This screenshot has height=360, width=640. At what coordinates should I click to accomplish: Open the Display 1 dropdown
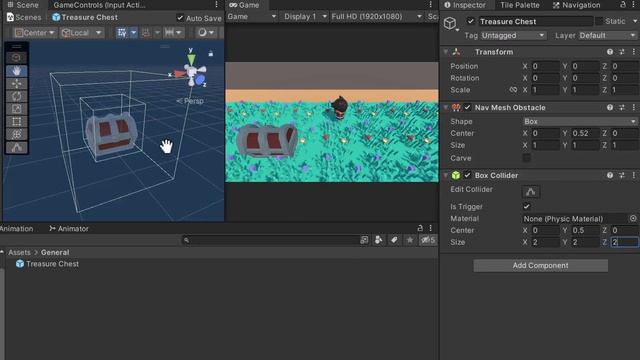(305, 16)
